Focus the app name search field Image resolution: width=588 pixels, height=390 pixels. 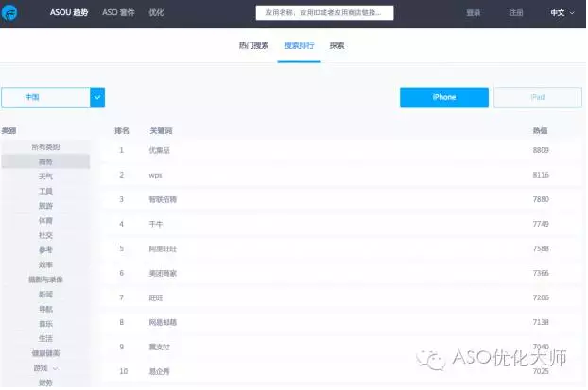(324, 12)
